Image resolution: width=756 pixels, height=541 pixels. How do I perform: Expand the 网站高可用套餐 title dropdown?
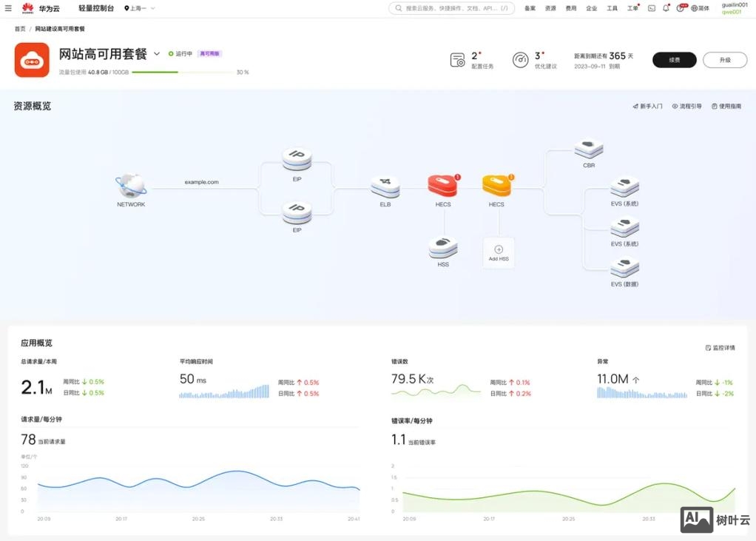tap(157, 54)
